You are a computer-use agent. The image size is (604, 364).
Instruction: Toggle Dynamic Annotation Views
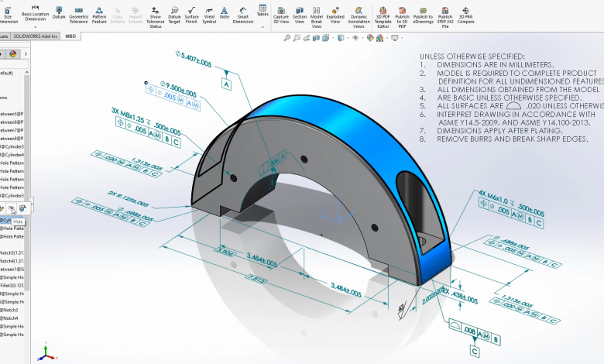(x=359, y=17)
